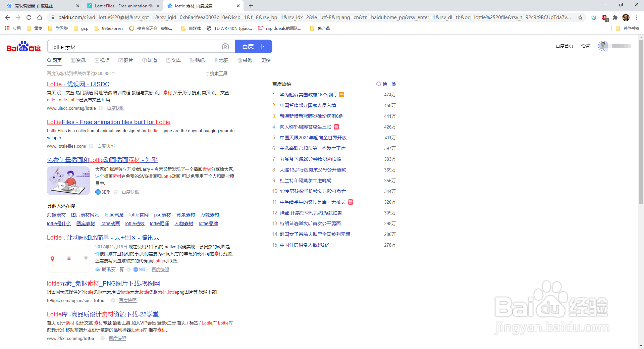Image resolution: width=644 pixels, height=349 pixels.
Task: Open the Lottie - 优设网 - UISDC result
Action: [x=78, y=84]
